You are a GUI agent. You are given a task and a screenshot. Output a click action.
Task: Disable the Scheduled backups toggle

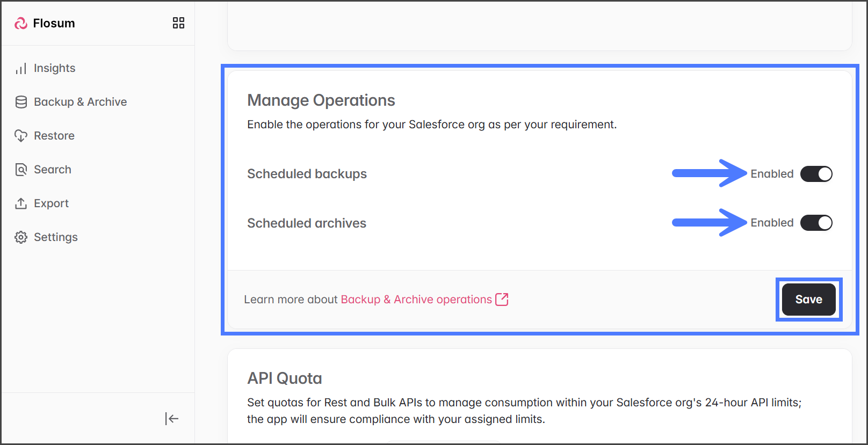coord(816,174)
